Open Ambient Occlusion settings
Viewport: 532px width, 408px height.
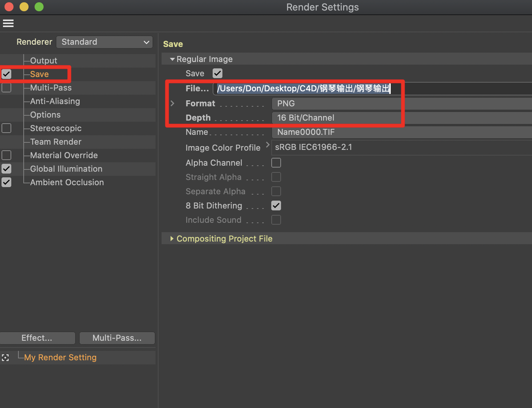(67, 182)
